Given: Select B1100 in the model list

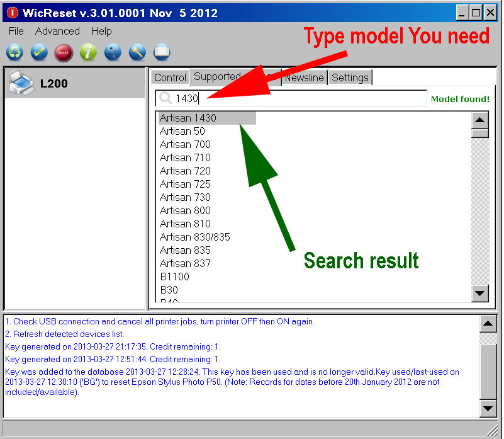Looking at the screenshot, I should tap(174, 277).
